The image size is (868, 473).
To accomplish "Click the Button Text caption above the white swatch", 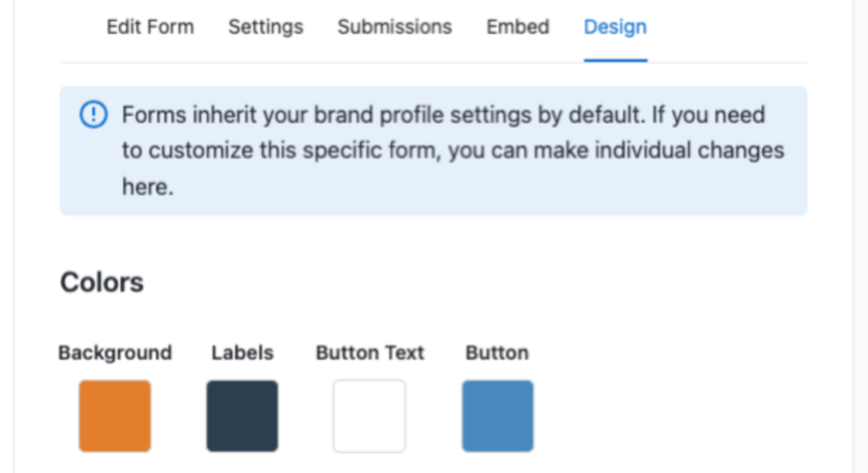I will [x=370, y=353].
